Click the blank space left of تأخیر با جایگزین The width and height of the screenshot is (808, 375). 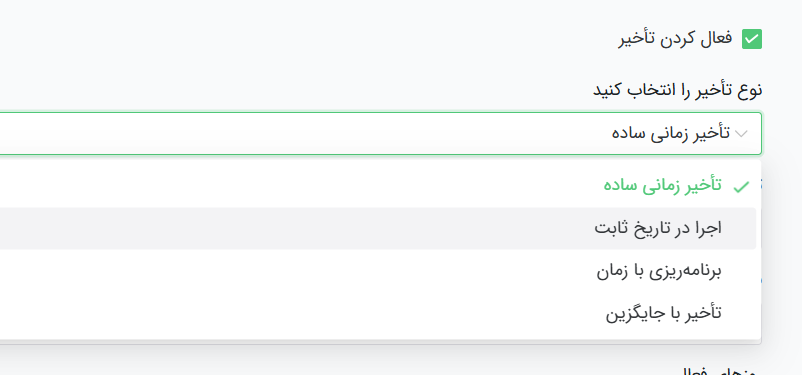pyautogui.click(x=299, y=313)
